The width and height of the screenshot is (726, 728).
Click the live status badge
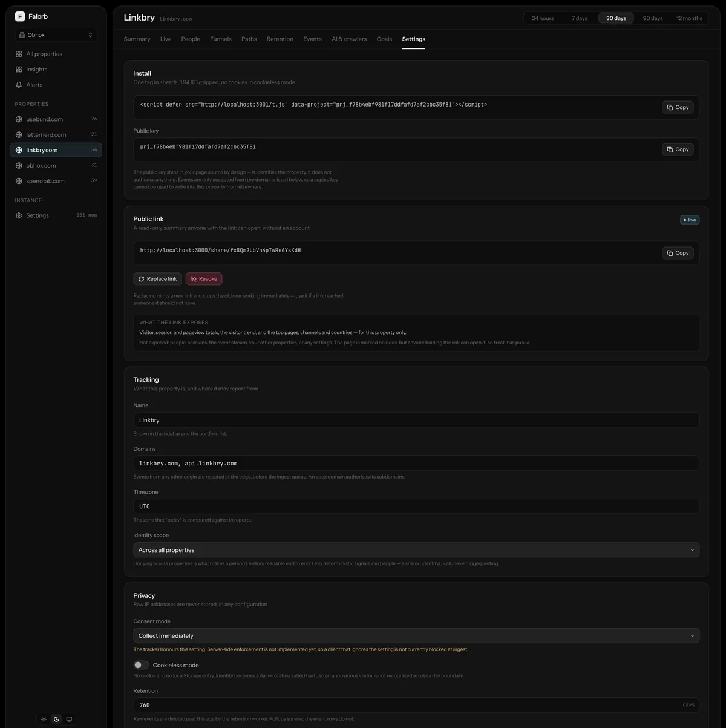click(x=690, y=220)
